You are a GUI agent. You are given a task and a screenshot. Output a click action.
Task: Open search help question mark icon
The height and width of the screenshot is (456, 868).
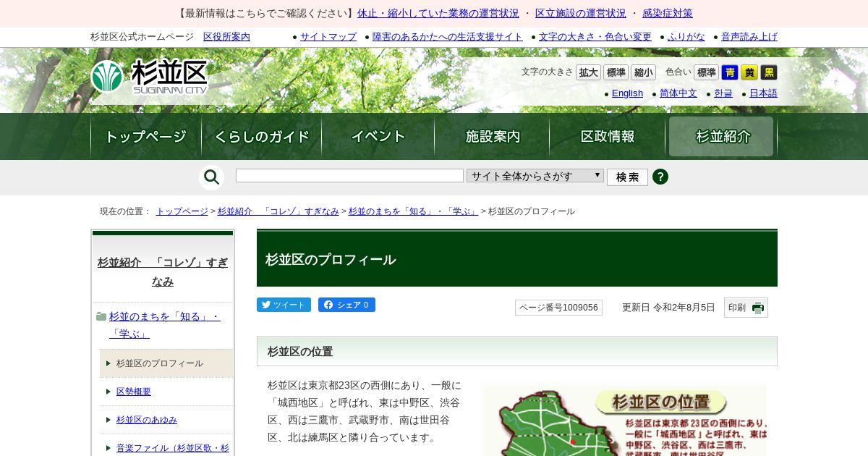(660, 177)
